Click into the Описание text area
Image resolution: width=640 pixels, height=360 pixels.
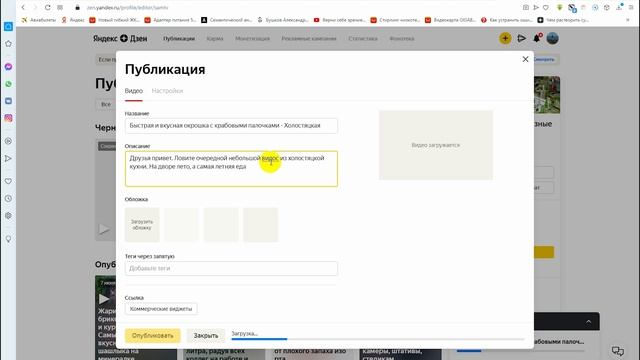coord(231,169)
